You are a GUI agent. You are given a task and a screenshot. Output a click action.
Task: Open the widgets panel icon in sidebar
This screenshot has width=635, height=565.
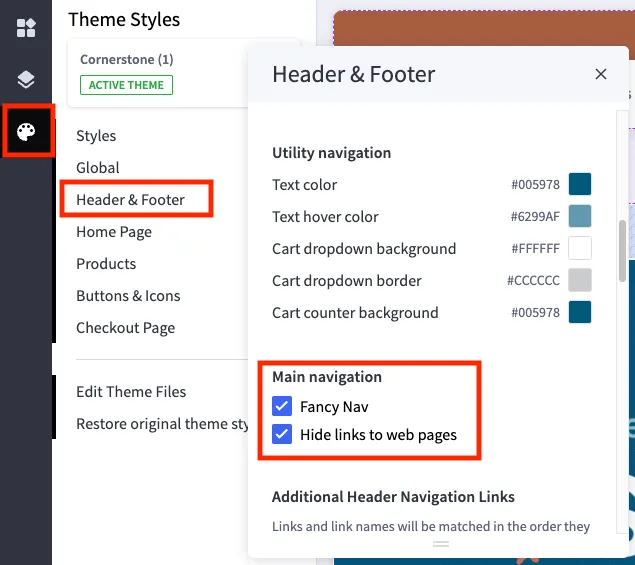(26, 28)
